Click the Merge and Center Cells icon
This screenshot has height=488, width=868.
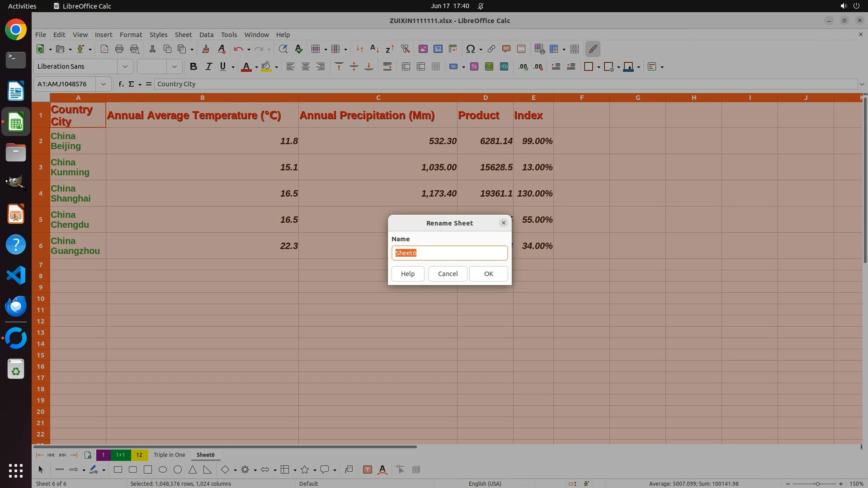406,66
